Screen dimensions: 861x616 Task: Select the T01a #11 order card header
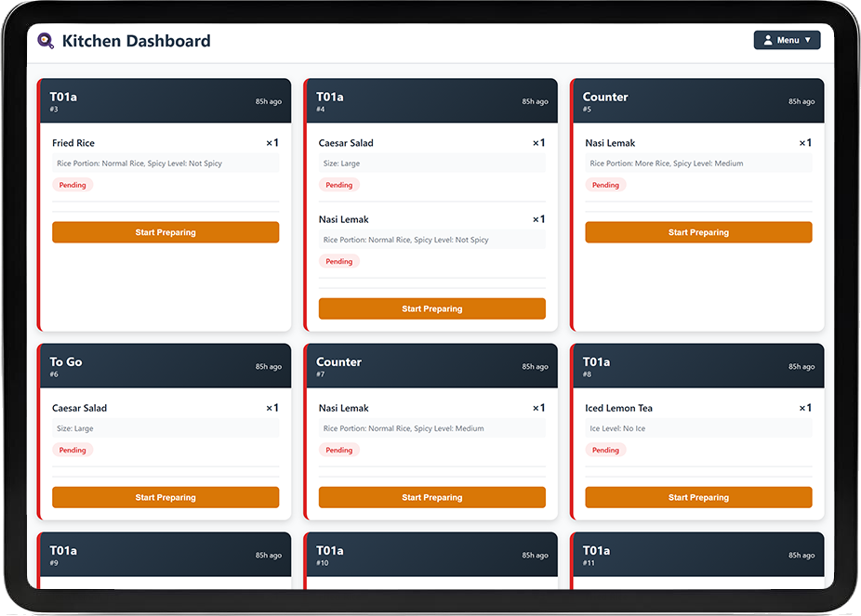tap(698, 555)
